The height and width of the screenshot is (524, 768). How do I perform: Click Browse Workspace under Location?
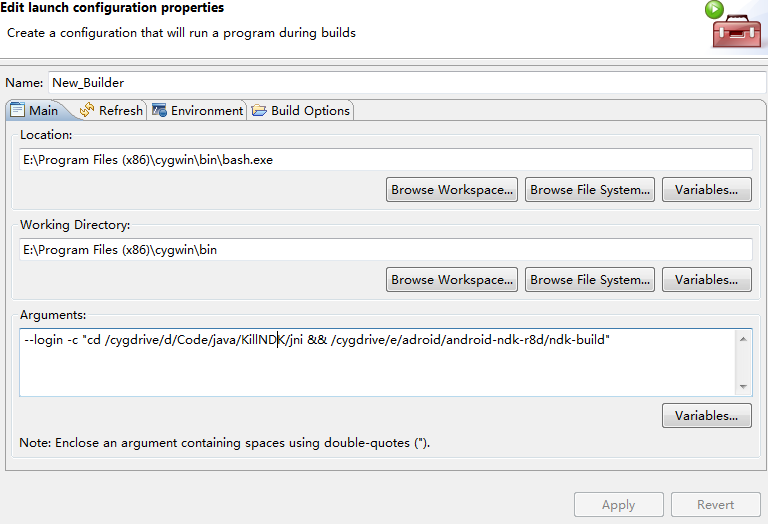[x=452, y=190]
